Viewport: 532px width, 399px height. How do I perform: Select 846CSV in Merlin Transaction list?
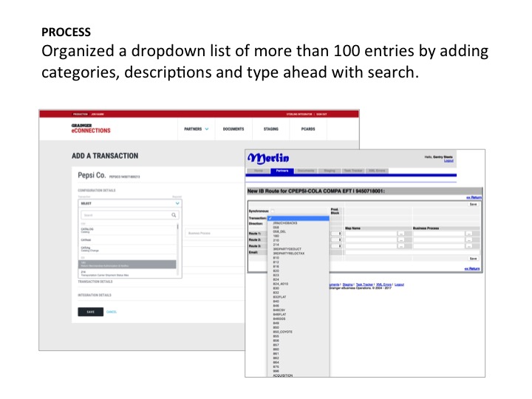point(279,310)
